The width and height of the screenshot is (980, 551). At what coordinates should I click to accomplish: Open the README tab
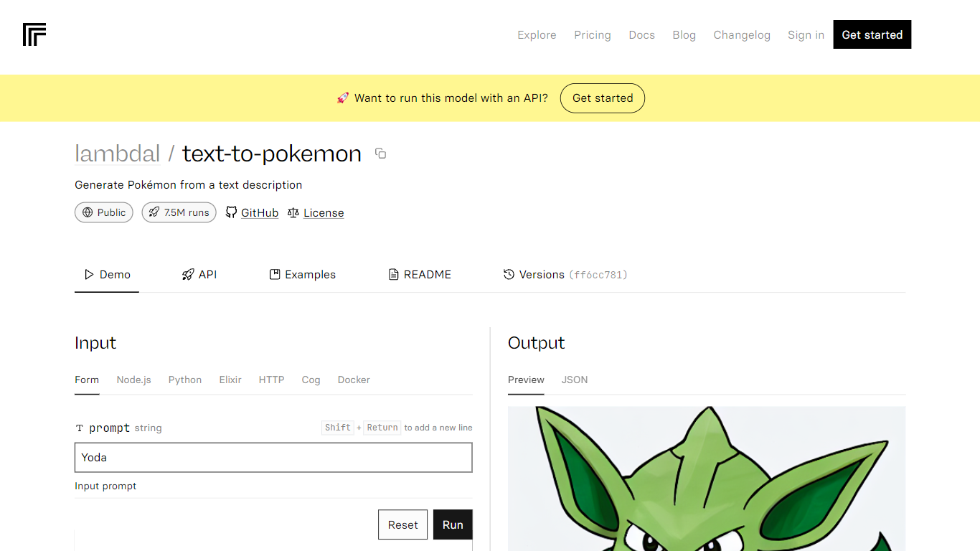tap(420, 274)
